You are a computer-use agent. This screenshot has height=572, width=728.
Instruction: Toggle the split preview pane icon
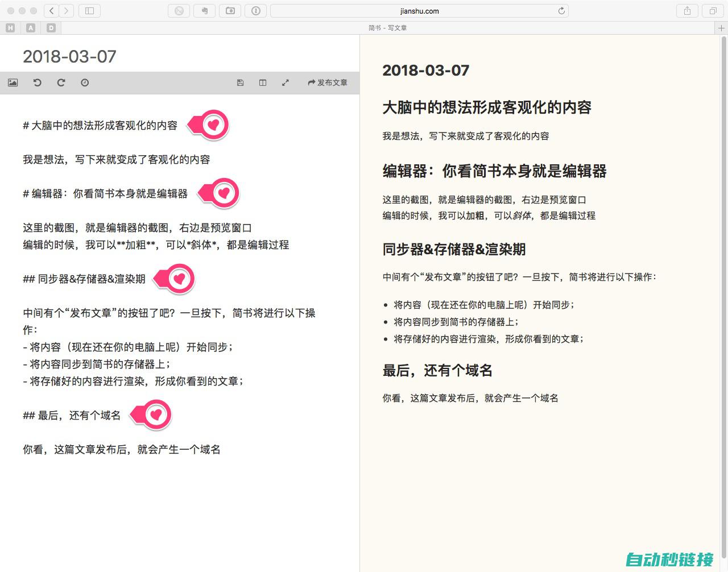263,82
